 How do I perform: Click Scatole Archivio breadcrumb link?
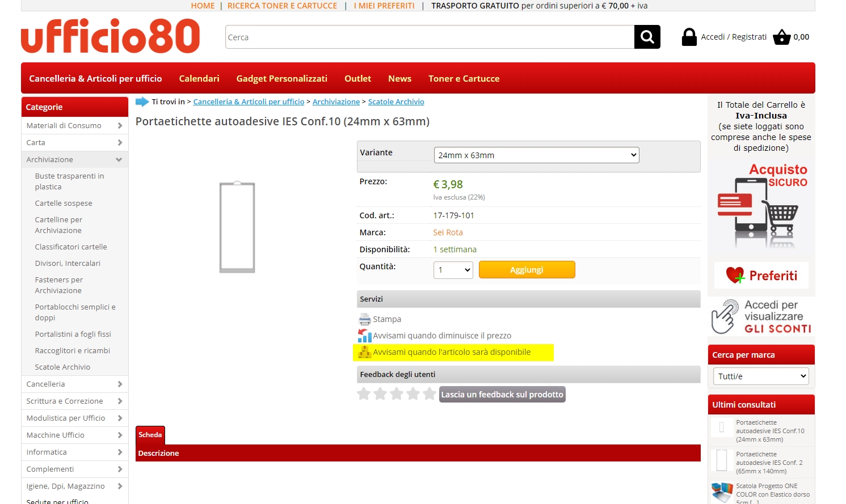[396, 102]
